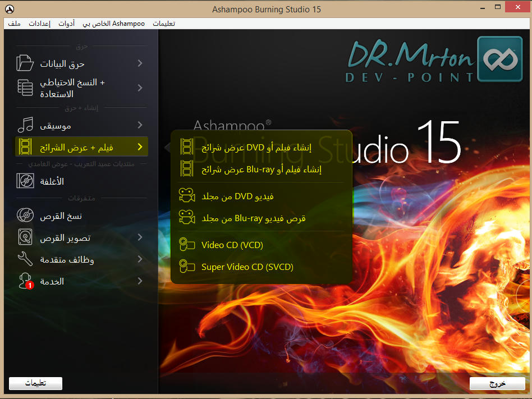The width and height of the screenshot is (532, 399).
Task: Expand the backup + restore submenu arrow
Action: coord(140,88)
